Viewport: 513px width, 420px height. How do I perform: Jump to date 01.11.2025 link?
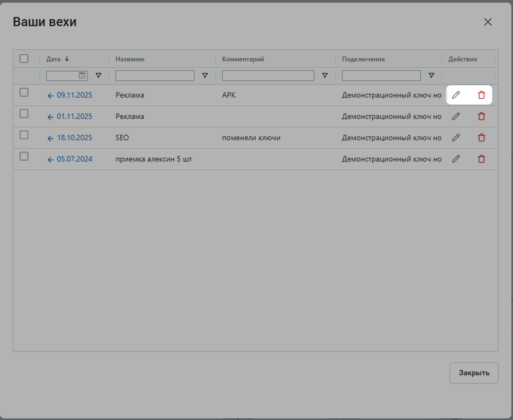pos(74,116)
